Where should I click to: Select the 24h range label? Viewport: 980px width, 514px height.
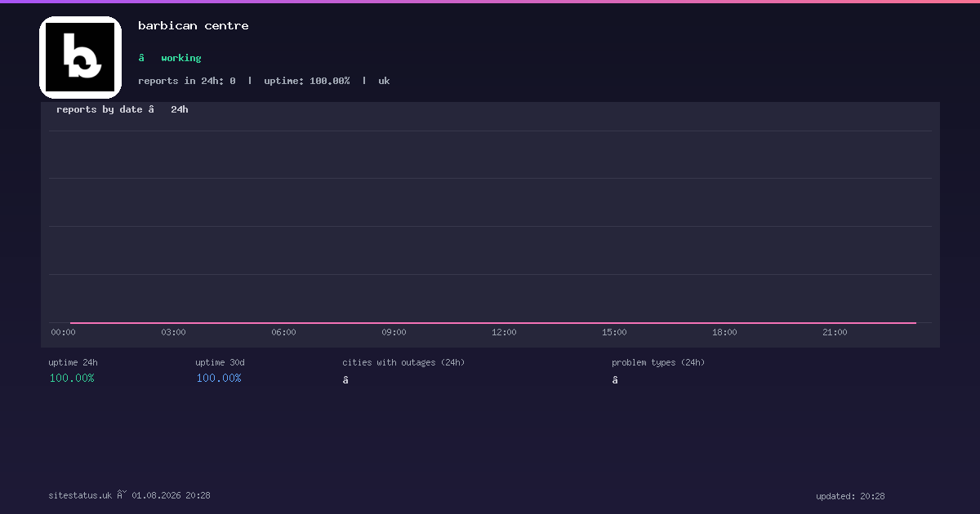pos(180,109)
